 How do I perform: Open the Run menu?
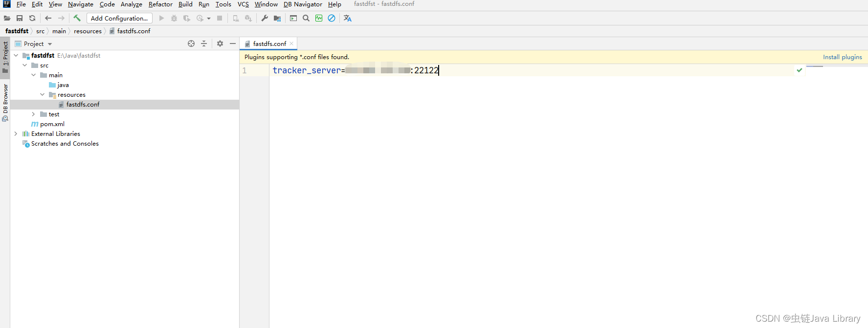204,4
